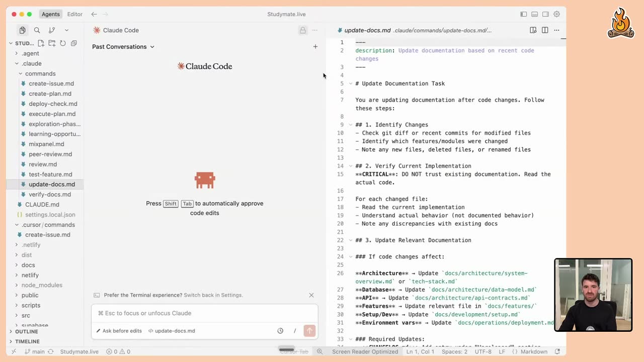
Task: Open Claude Code panel more actions menu
Action: pyautogui.click(x=315, y=30)
